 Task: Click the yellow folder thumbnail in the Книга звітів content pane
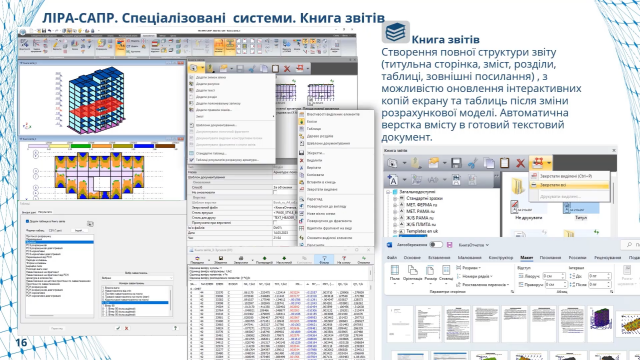point(518,187)
